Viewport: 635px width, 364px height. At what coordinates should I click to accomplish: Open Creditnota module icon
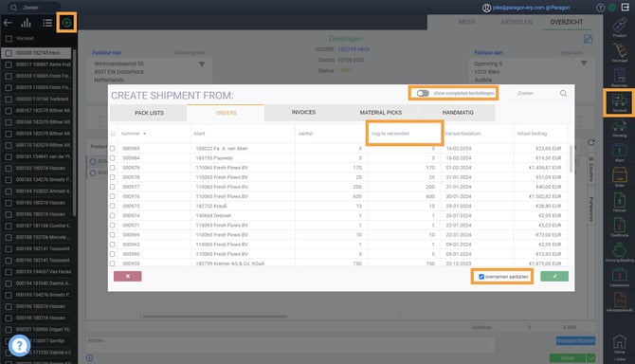(x=619, y=227)
